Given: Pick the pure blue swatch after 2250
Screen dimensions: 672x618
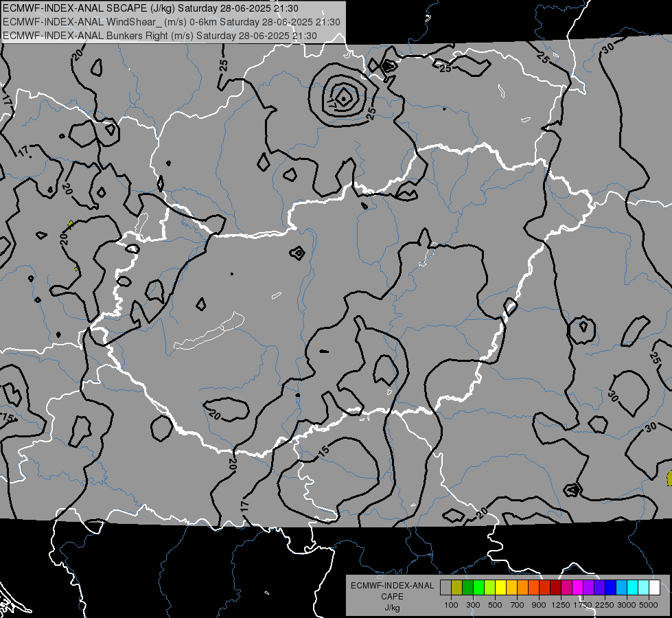Looking at the screenshot, I should pos(611,587).
